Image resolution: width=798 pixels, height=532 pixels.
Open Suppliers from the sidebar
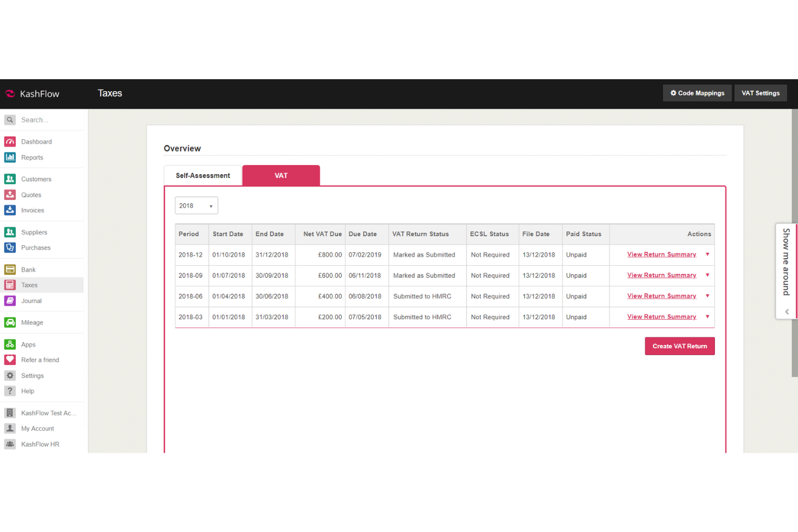tap(35, 232)
